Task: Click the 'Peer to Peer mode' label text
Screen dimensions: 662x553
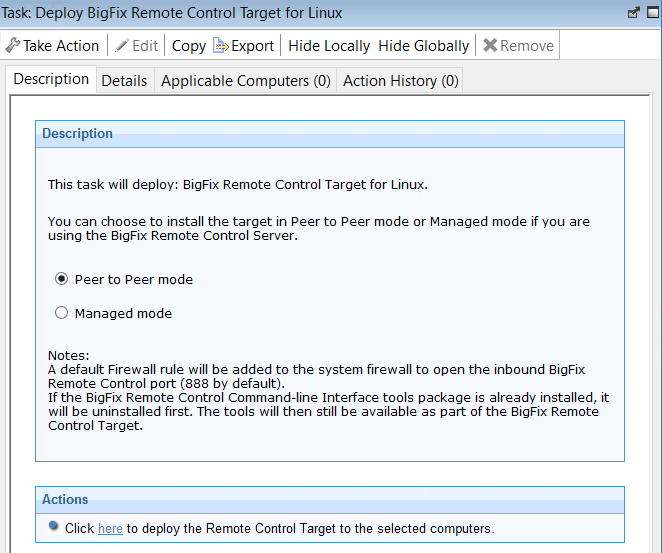Action: [x=133, y=279]
